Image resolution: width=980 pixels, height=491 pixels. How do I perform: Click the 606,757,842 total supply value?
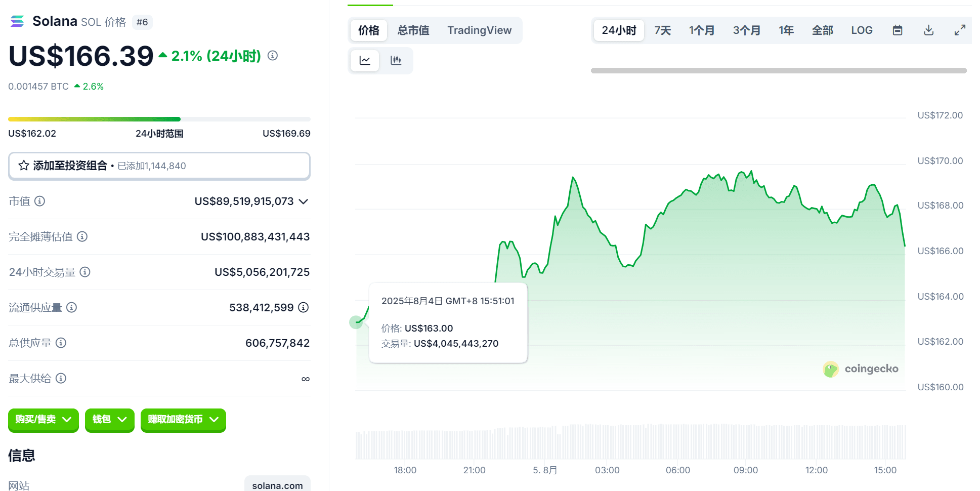tap(277, 343)
